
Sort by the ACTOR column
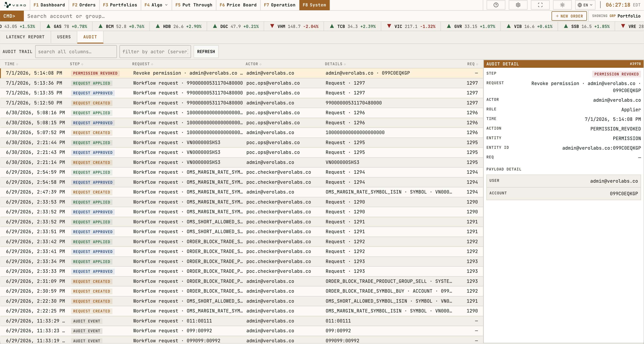pyautogui.click(x=253, y=64)
